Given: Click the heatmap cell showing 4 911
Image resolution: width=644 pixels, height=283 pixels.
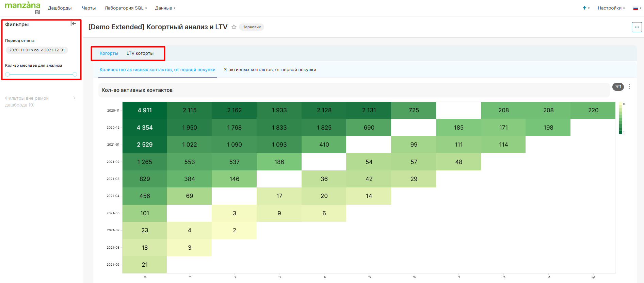Looking at the screenshot, I should click(145, 110).
